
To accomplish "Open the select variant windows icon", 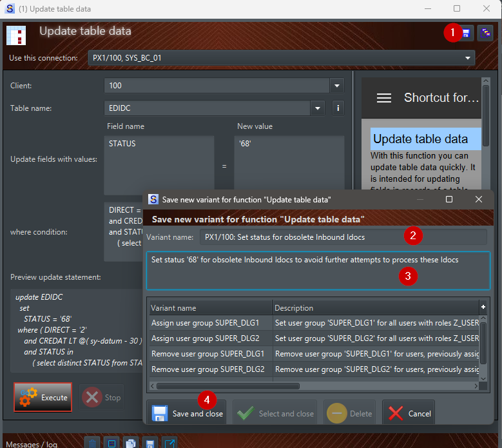I will click(485, 33).
